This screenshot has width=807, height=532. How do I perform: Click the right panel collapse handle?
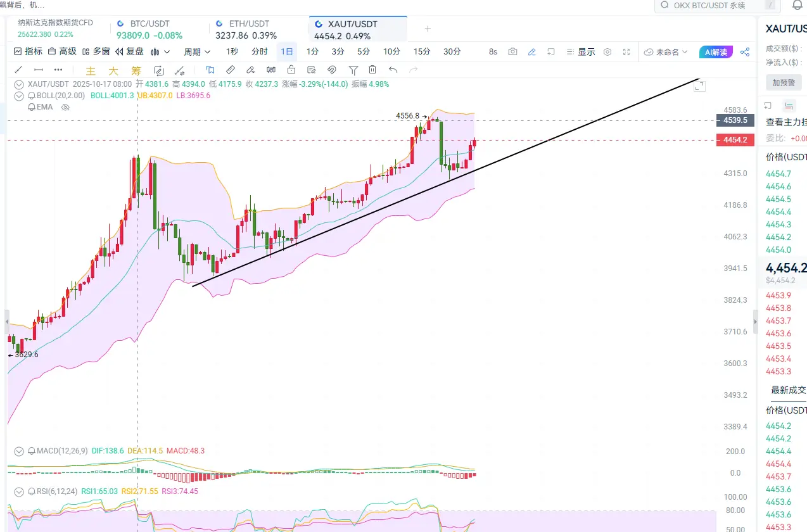pyautogui.click(x=755, y=322)
